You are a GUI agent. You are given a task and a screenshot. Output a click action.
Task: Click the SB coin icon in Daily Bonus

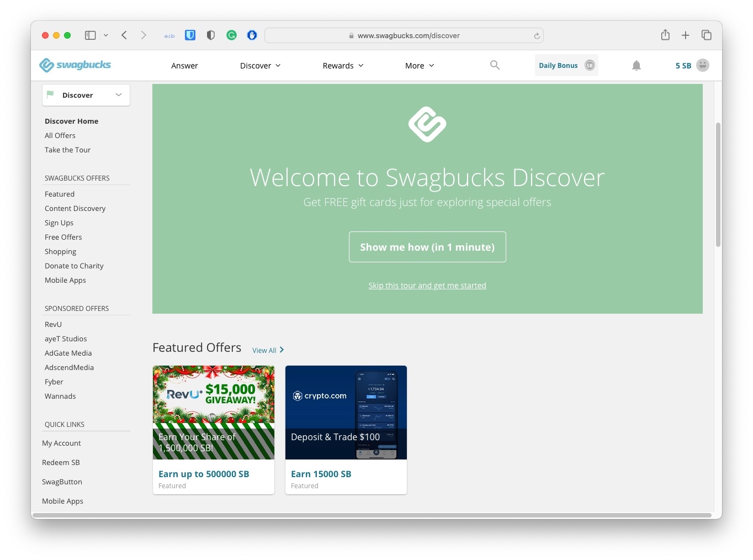coord(590,65)
